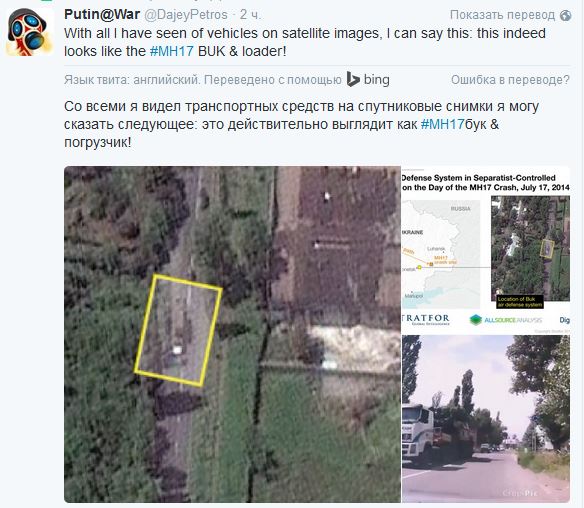The height and width of the screenshot is (508, 584).
Task: Open the Putin@War profile avatar
Action: 29,32
